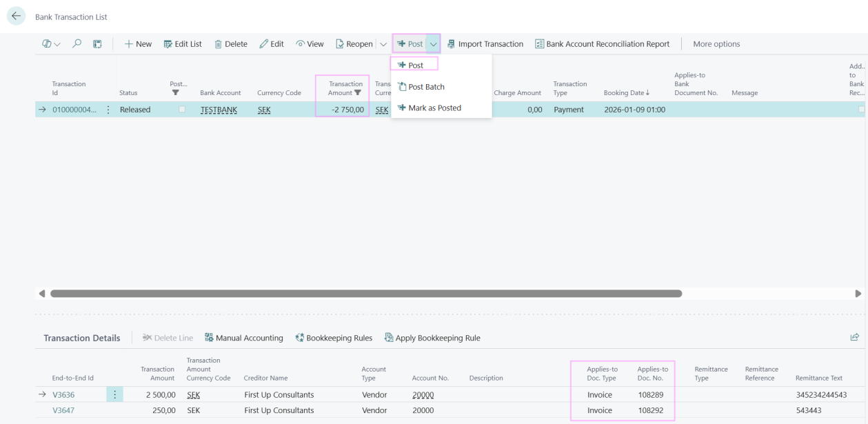Open the views selector icon
868x424 pixels.
(x=52, y=43)
